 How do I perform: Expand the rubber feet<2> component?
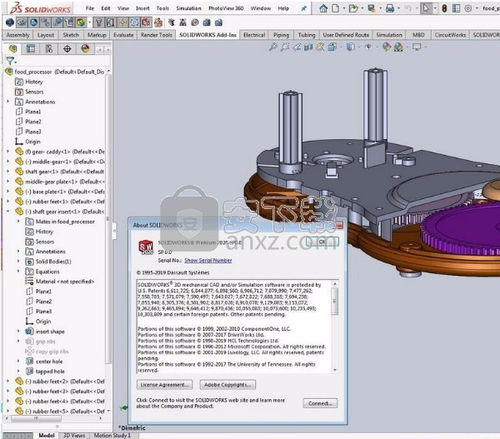[x=8, y=381]
